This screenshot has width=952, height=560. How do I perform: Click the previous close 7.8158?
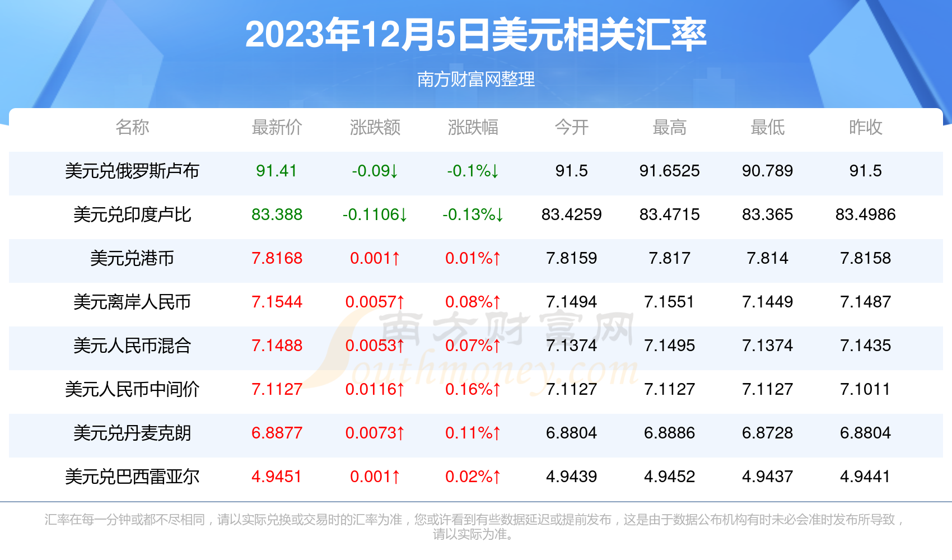point(866,258)
